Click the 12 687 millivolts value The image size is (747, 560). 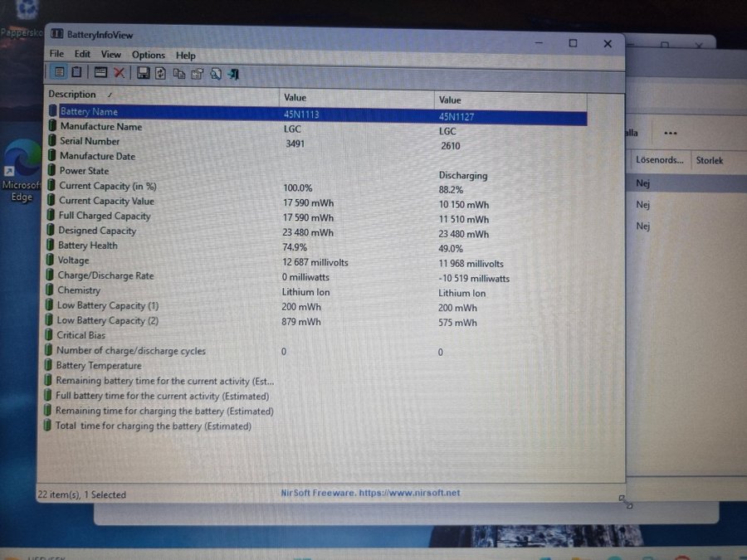point(315,262)
